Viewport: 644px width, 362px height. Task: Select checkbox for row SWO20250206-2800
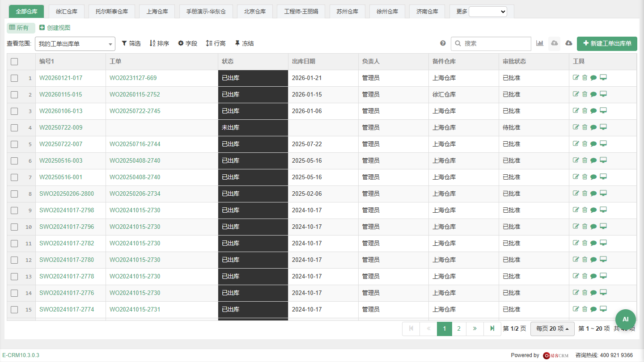[14, 194]
